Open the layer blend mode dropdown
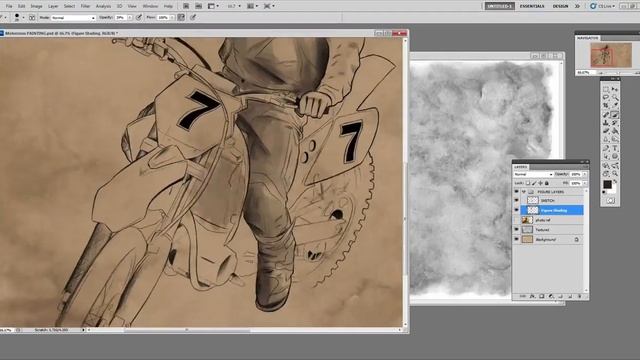 coord(533,174)
